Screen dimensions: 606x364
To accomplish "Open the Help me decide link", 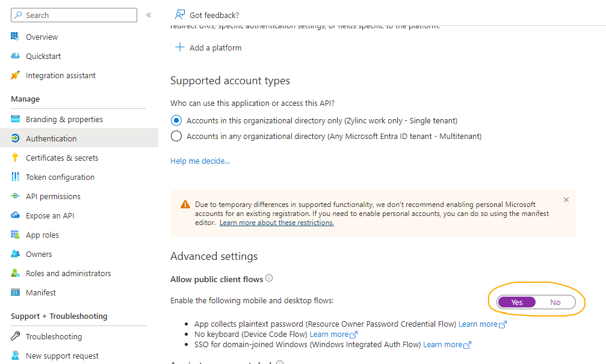I will pyautogui.click(x=200, y=161).
